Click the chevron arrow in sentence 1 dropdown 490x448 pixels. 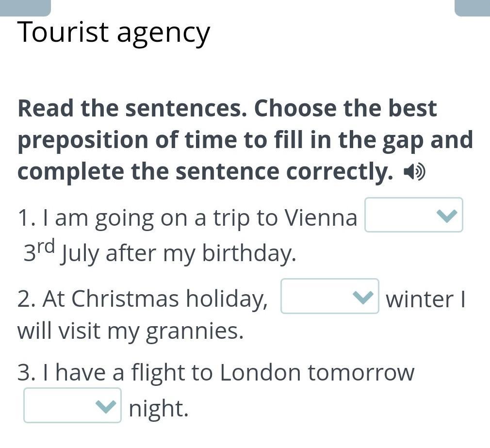[447, 215]
